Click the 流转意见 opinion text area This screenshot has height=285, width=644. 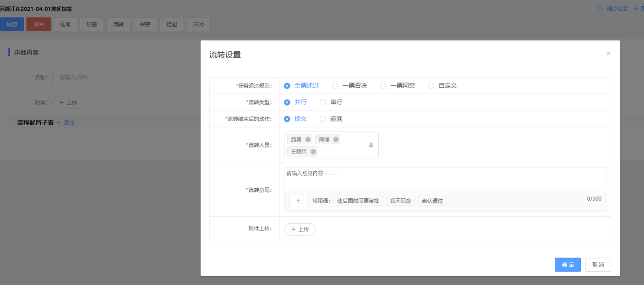click(445, 179)
